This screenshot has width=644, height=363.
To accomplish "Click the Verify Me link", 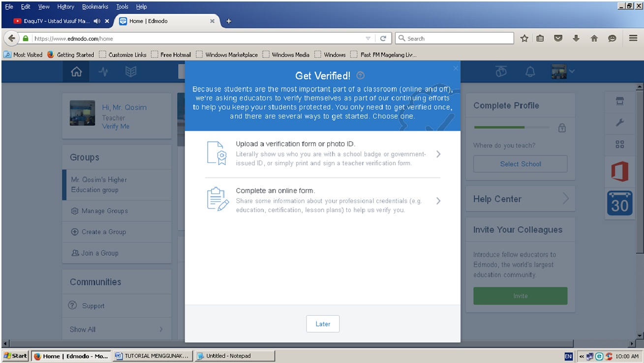I will pyautogui.click(x=116, y=126).
